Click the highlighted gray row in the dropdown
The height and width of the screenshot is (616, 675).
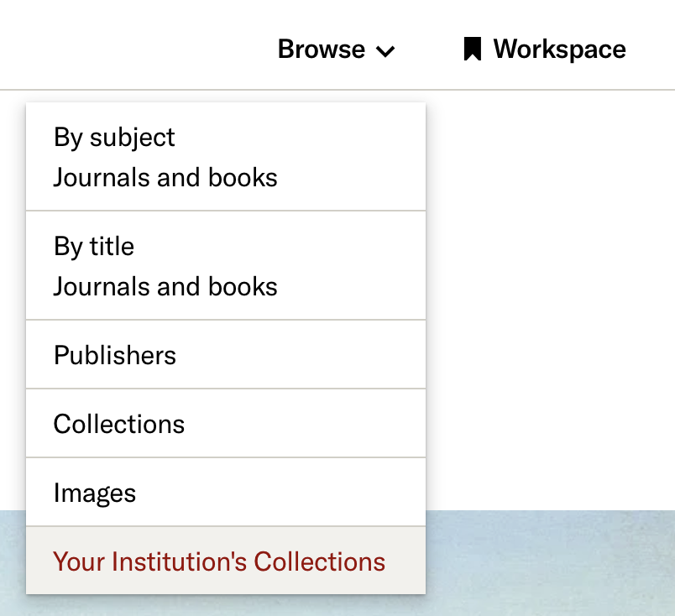[x=226, y=561]
